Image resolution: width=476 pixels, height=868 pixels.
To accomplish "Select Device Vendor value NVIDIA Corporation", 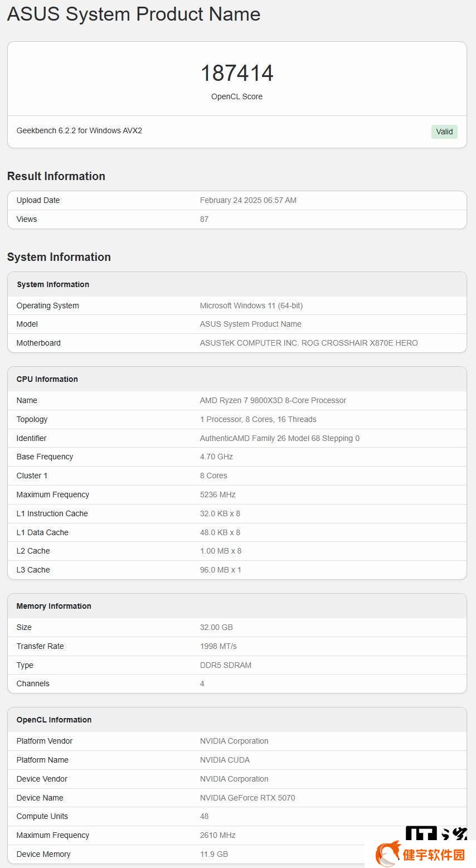I will pos(234,779).
